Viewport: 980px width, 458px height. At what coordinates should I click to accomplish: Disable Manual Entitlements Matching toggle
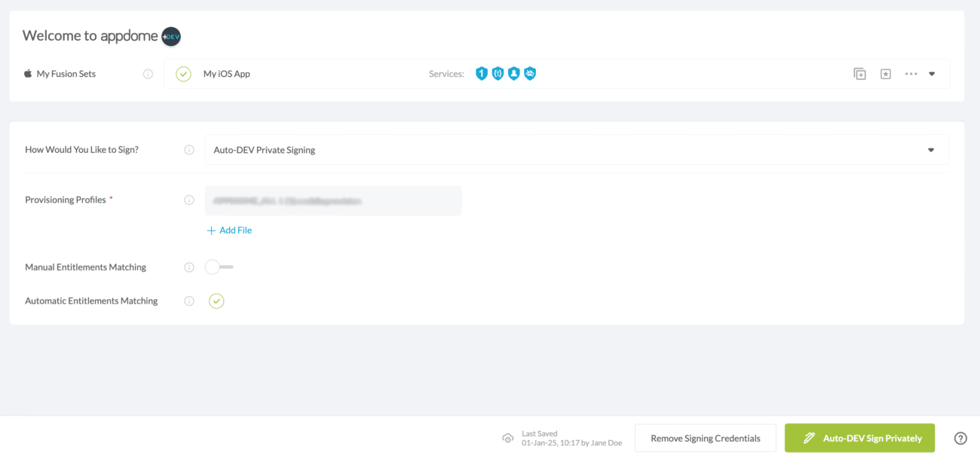click(x=215, y=267)
